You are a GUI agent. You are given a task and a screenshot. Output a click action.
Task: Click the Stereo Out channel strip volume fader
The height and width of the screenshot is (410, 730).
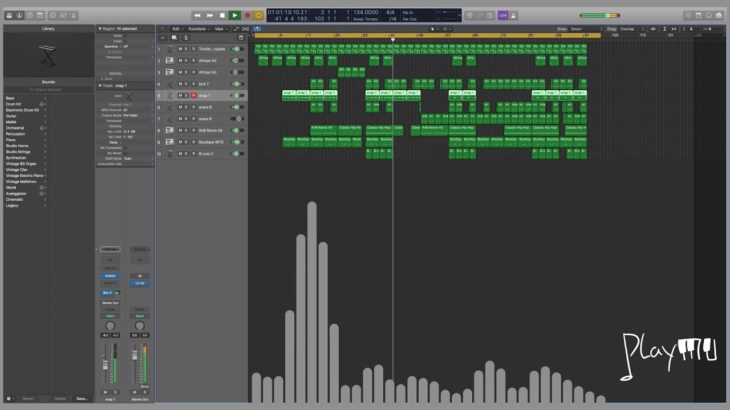pyautogui.click(x=135, y=356)
